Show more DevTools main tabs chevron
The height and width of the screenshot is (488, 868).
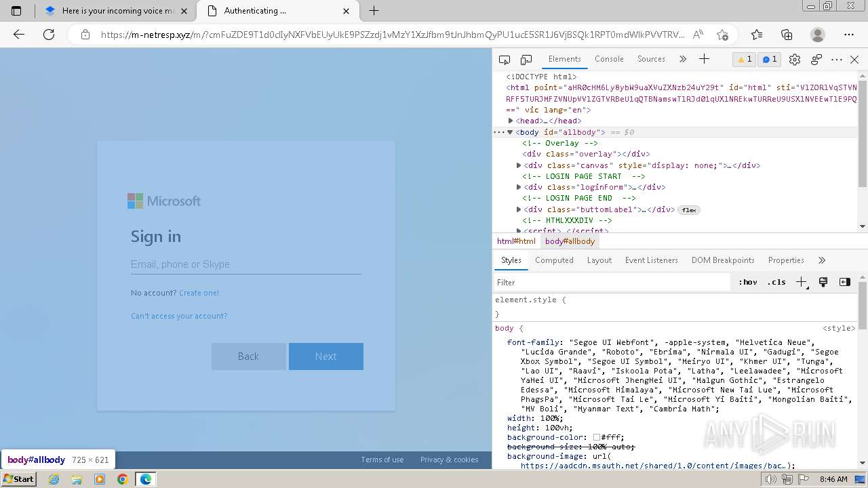pos(683,59)
